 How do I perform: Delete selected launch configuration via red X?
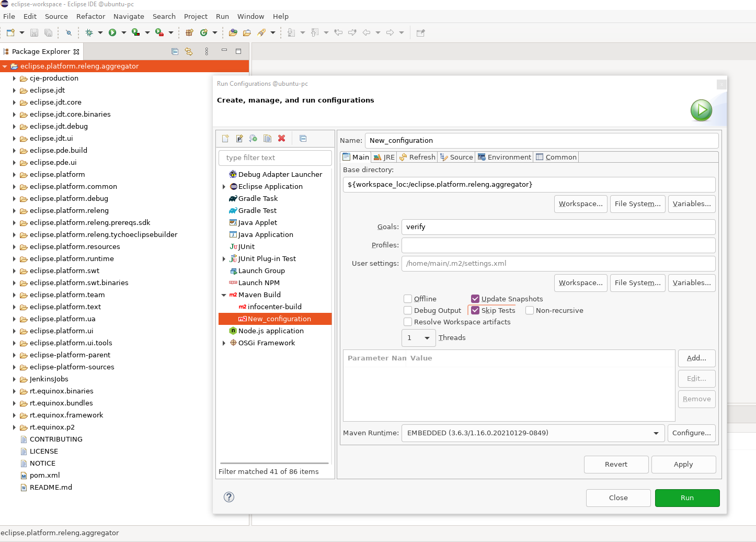pos(281,139)
